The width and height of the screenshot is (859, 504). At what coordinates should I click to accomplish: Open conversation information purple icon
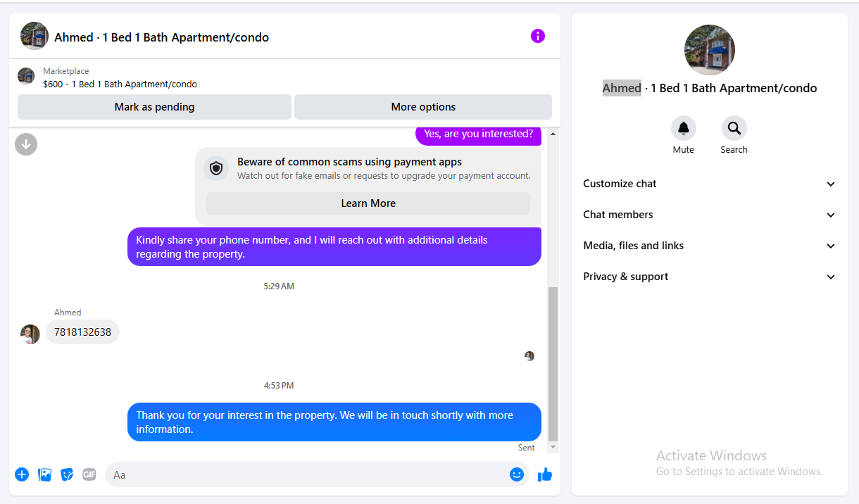point(538,36)
